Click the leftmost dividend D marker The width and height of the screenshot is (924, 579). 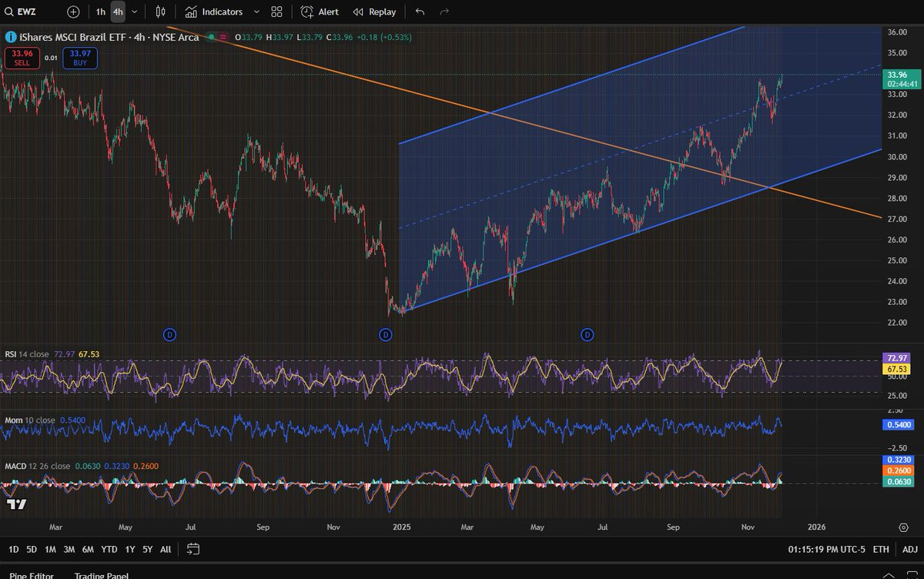(169, 334)
